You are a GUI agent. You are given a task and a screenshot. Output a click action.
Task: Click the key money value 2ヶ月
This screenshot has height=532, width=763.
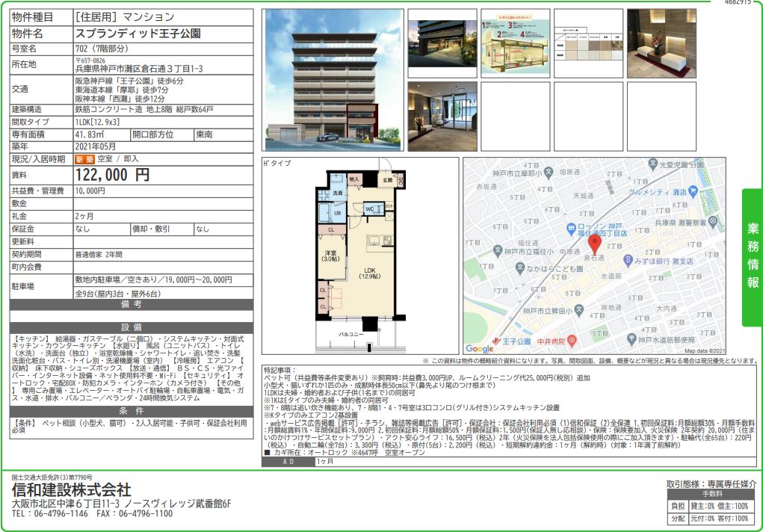84,216
